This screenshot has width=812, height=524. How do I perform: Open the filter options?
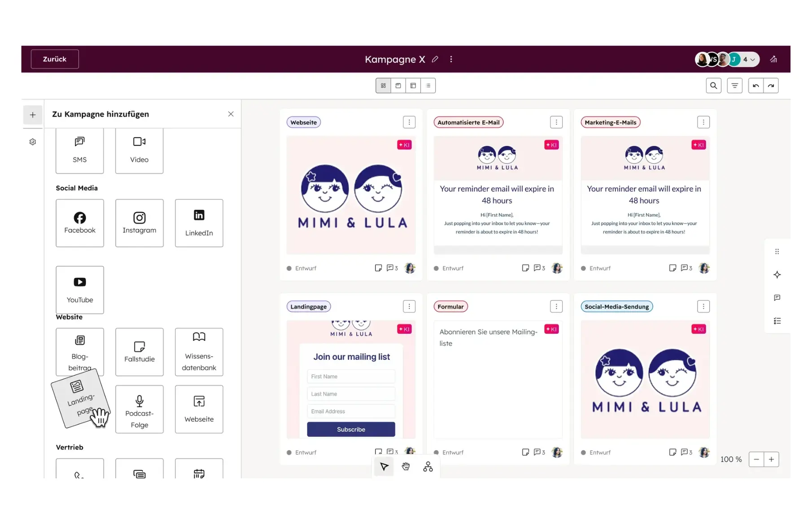734,86
